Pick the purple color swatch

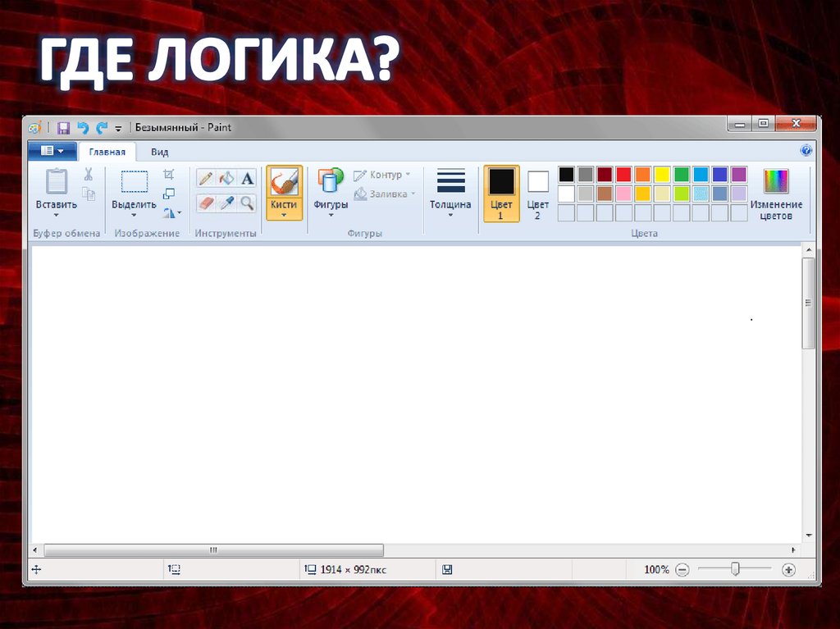tap(739, 174)
